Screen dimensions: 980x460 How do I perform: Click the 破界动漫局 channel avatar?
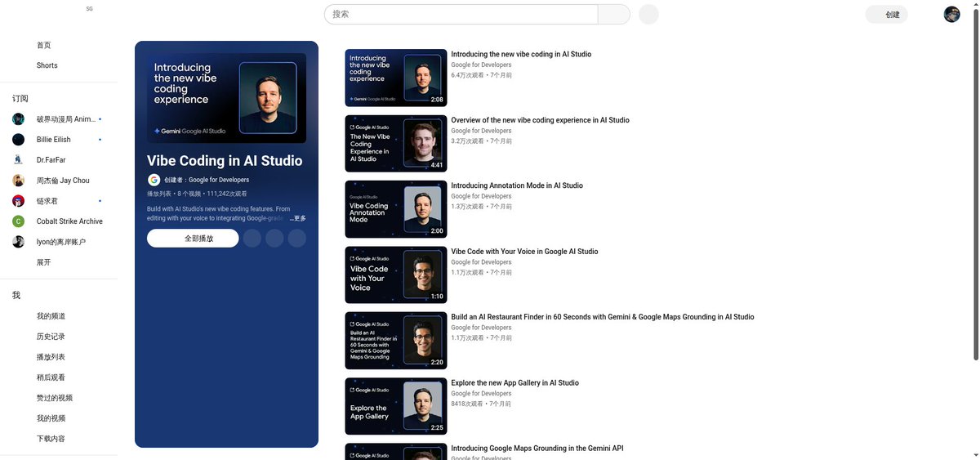pos(18,119)
